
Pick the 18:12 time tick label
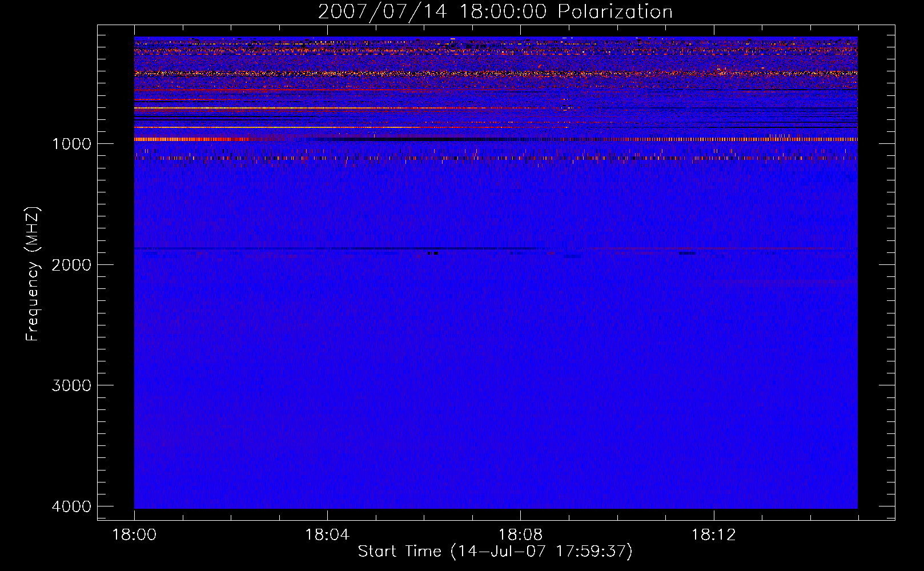pyautogui.click(x=714, y=534)
